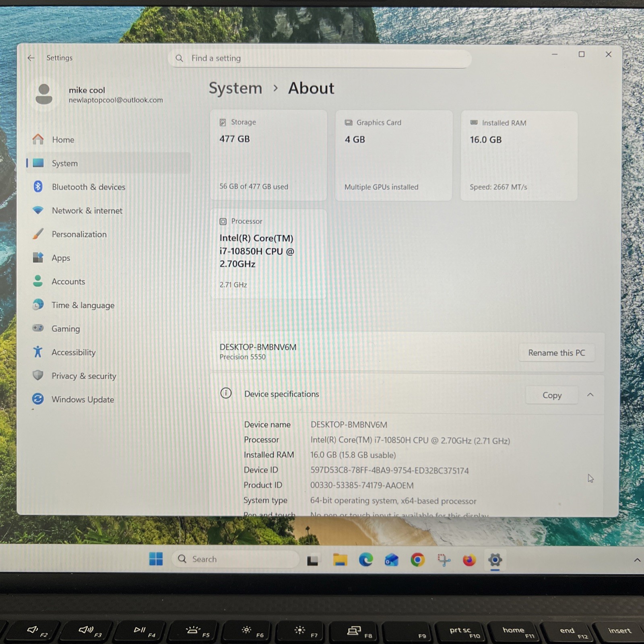This screenshot has height=644, width=644.
Task: Navigate to System in the breadcrumb
Action: click(x=235, y=88)
